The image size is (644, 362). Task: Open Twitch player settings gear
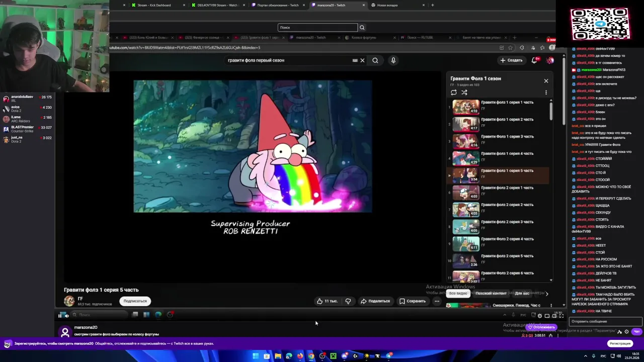pyautogui.click(x=540, y=316)
